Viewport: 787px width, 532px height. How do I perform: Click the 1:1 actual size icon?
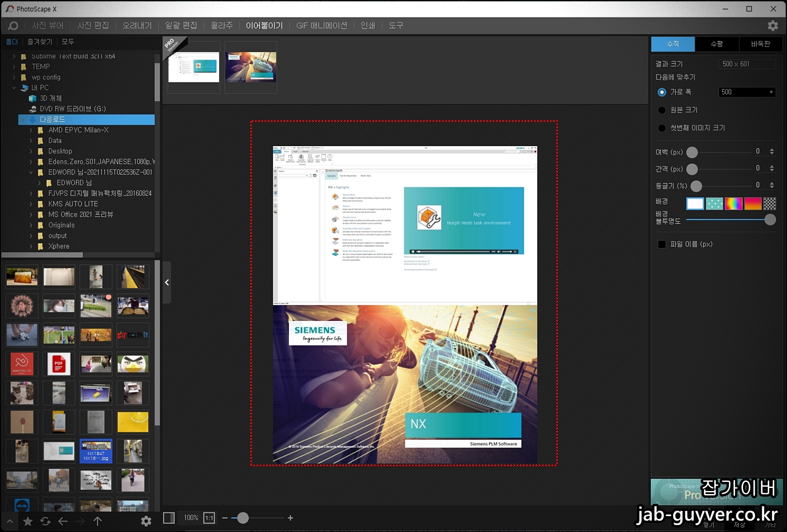point(209,518)
